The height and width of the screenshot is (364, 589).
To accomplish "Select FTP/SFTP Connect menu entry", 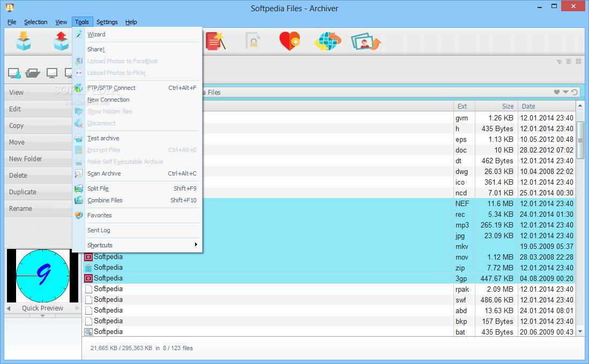I will 138,88.
